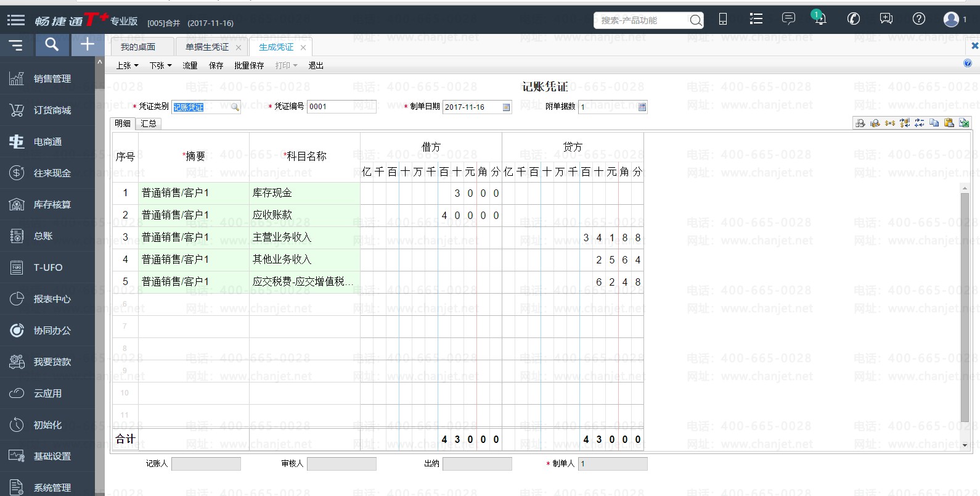The image size is (980, 496).
Task: Click the copy rows icon in voucher toolbar
Action: pyautogui.click(x=934, y=123)
